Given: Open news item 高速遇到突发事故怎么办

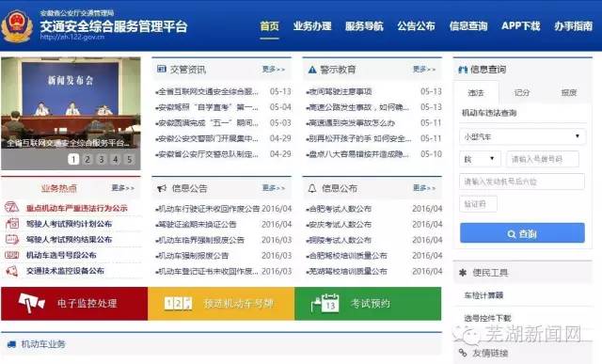Looking at the screenshot, I should tap(352, 123).
